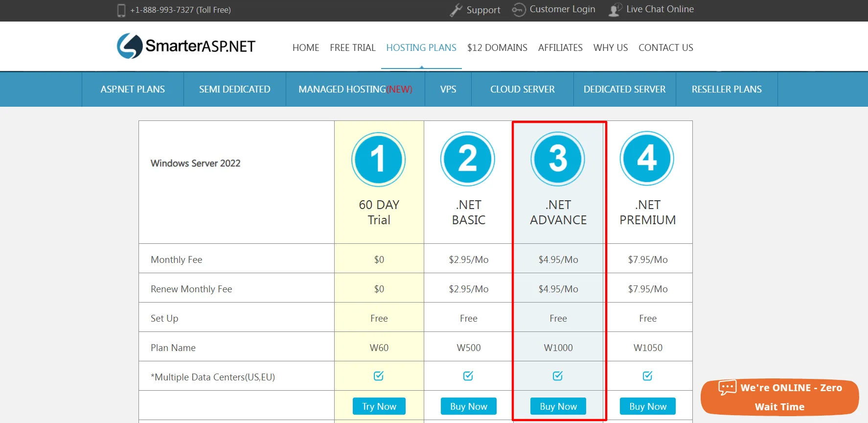Switch to the ASP.NET PLANS tab

point(133,89)
